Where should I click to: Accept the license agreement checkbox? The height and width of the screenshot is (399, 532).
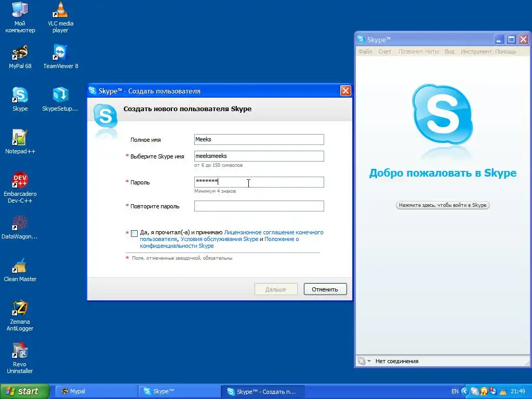coord(135,233)
